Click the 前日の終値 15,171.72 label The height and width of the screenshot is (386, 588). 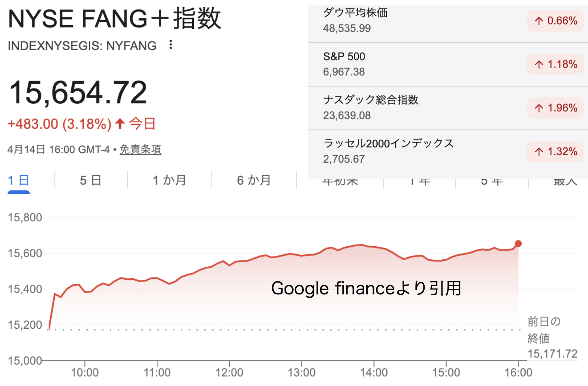pyautogui.click(x=552, y=338)
